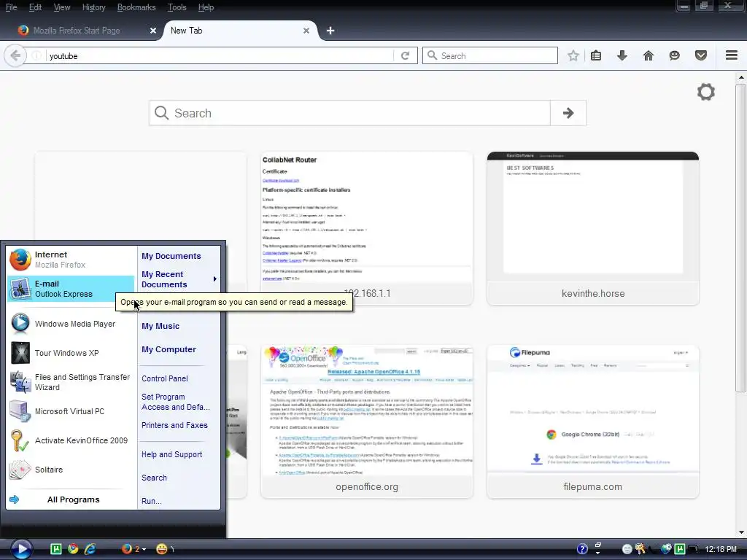Open the History menu
Image resolution: width=747 pixels, height=560 pixels.
coord(93,7)
